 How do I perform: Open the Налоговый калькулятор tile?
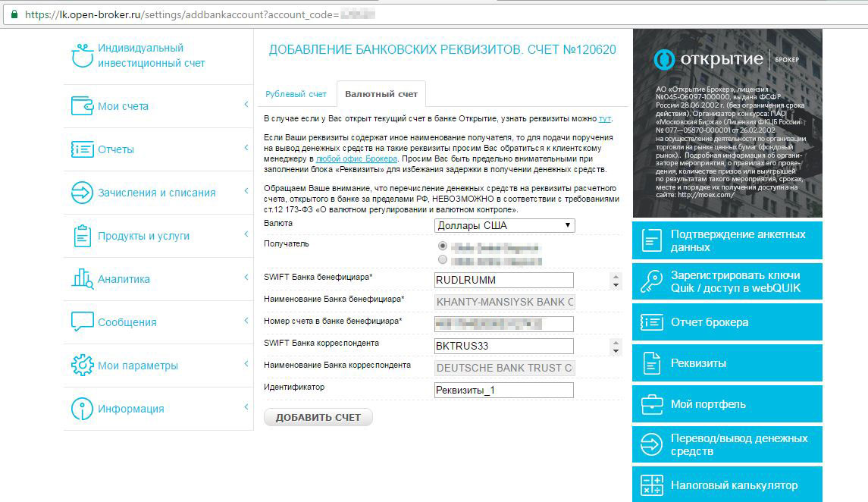(727, 485)
